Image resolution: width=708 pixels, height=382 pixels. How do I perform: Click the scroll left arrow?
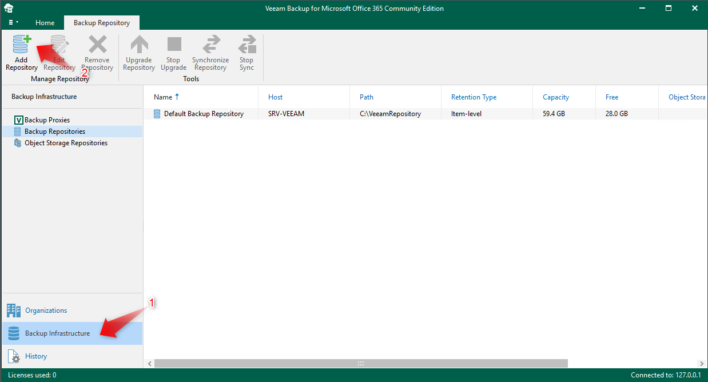point(149,363)
